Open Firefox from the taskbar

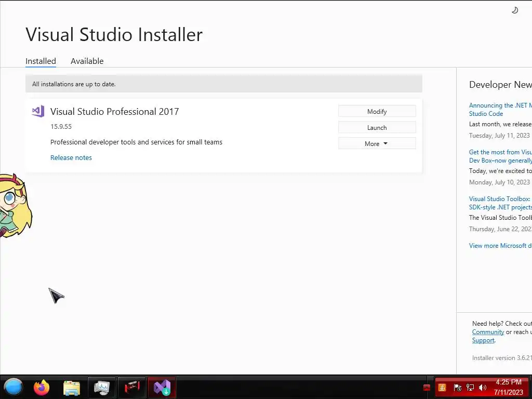point(42,387)
